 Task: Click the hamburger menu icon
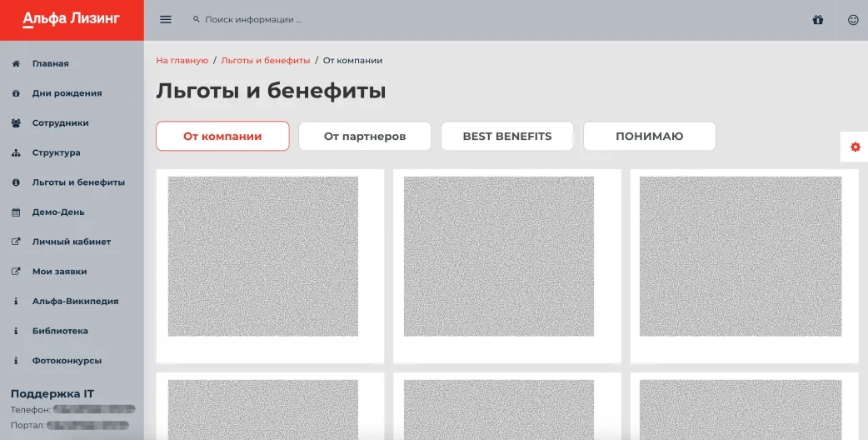165,19
